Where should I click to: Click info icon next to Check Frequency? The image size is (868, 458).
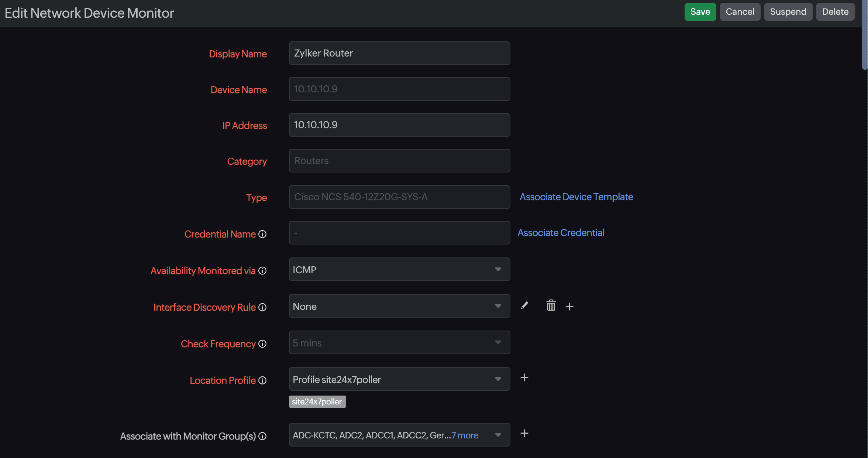262,344
